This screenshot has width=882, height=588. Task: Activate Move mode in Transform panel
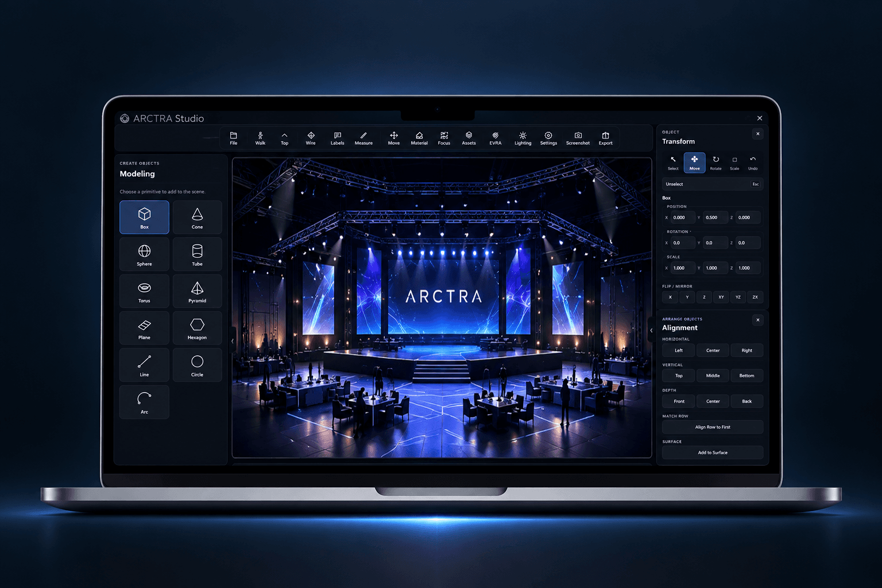point(694,163)
